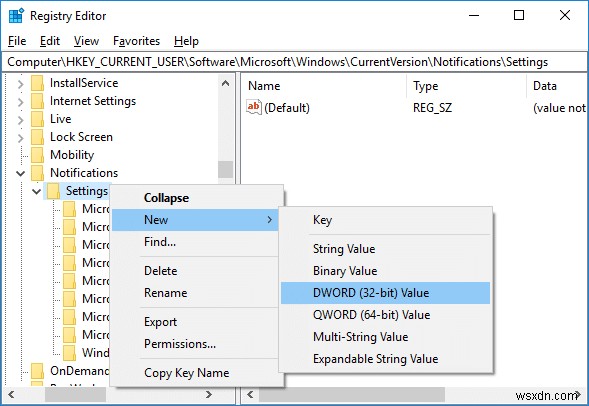Select the Lock Screen tree item
Image resolution: width=589 pixels, height=406 pixels.
click(81, 137)
